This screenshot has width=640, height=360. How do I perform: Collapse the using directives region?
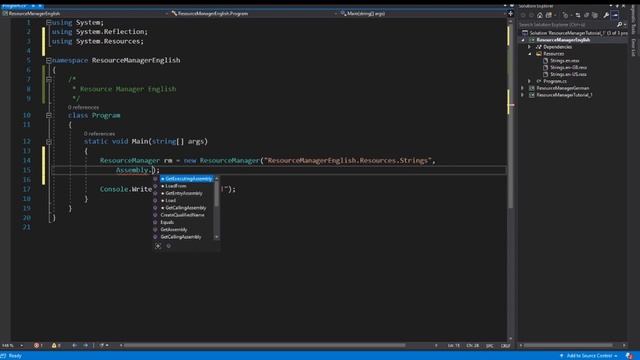pyautogui.click(x=49, y=22)
